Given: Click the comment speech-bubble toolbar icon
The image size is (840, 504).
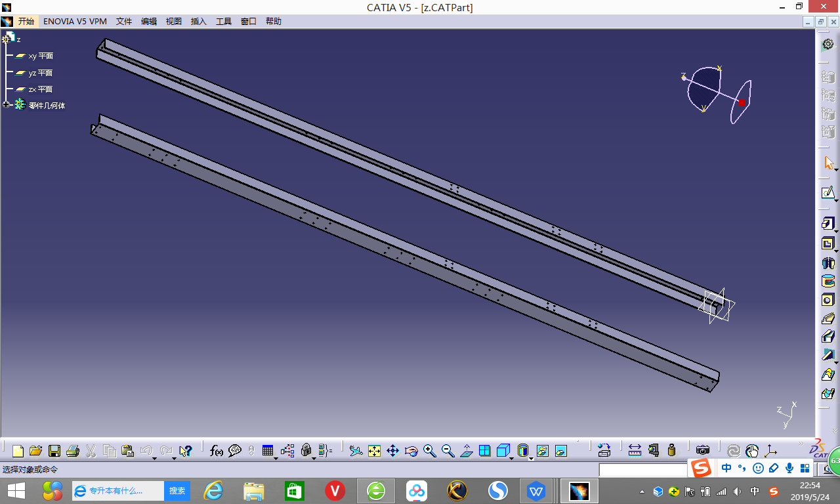Looking at the screenshot, I should tap(234, 451).
